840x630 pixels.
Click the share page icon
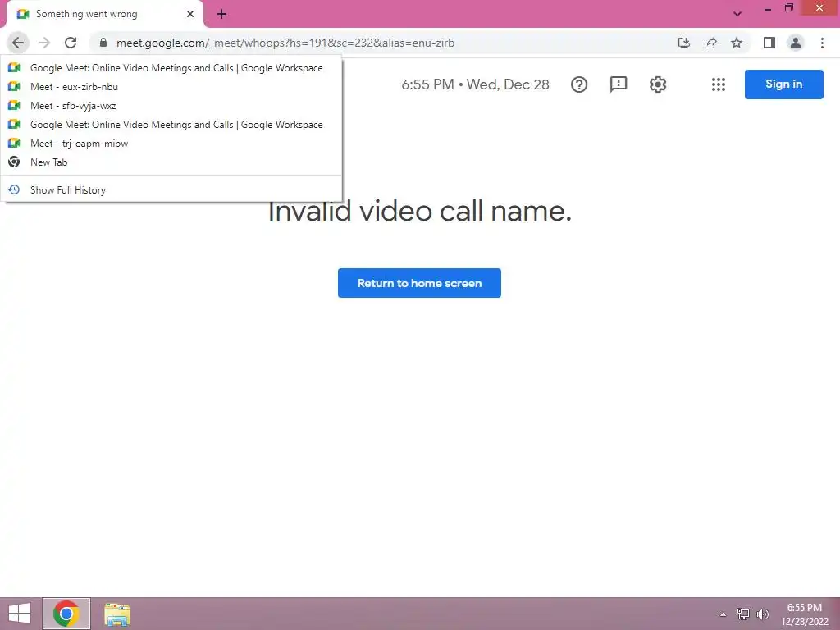click(x=710, y=43)
